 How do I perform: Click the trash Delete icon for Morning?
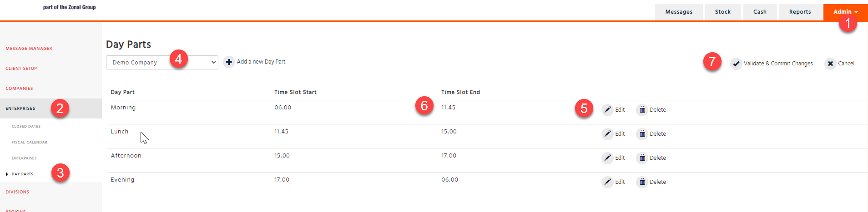point(642,110)
